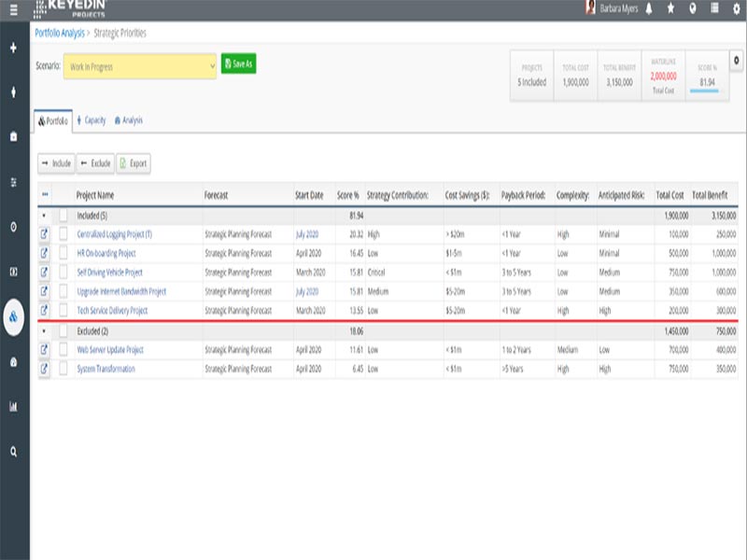Check the Included (5) group checkbox
Viewport: 747px width, 560px height.
pyautogui.click(x=63, y=215)
